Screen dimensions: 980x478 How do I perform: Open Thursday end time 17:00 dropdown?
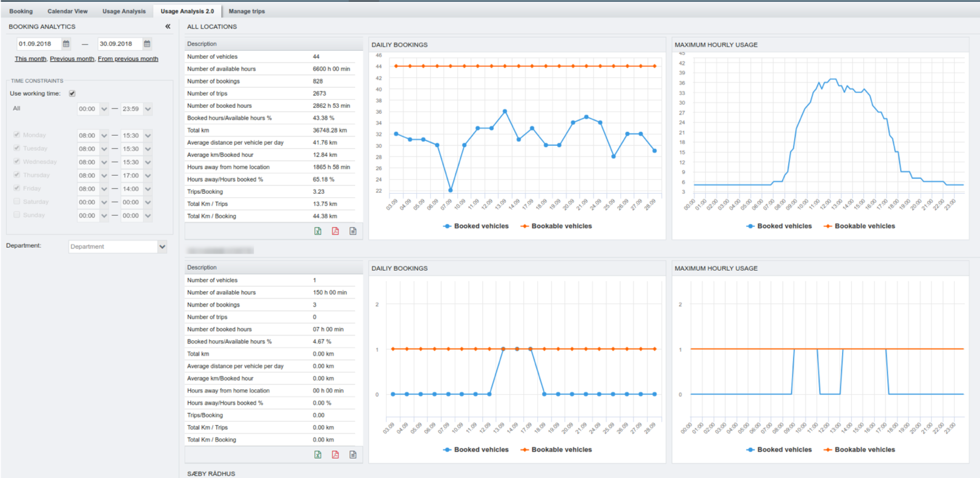(148, 176)
